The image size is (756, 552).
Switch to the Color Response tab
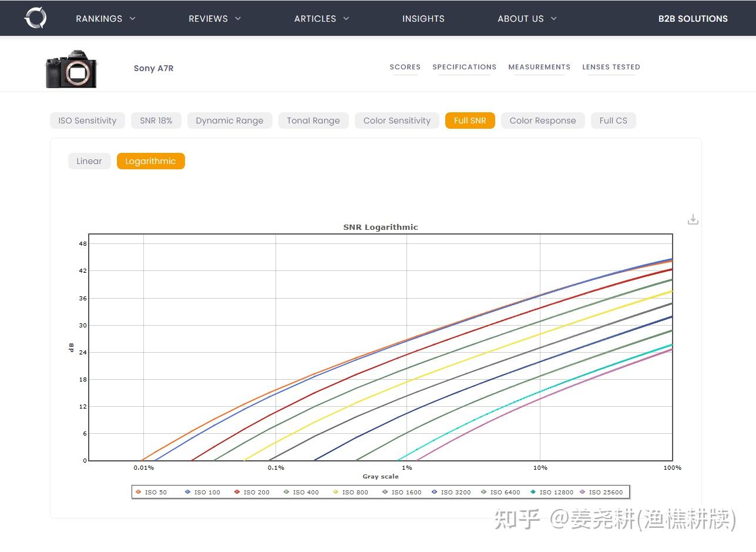[543, 121]
